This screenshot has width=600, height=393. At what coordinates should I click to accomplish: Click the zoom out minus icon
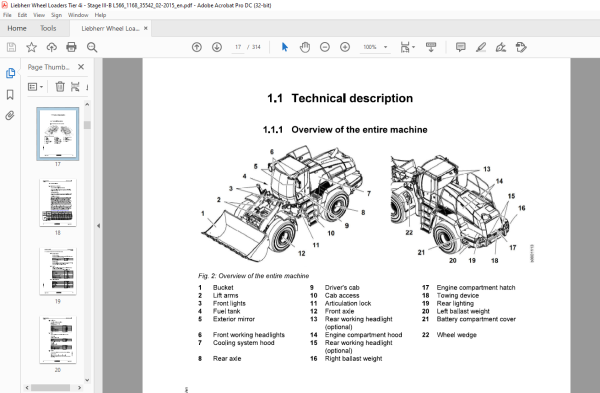pyautogui.click(x=325, y=47)
